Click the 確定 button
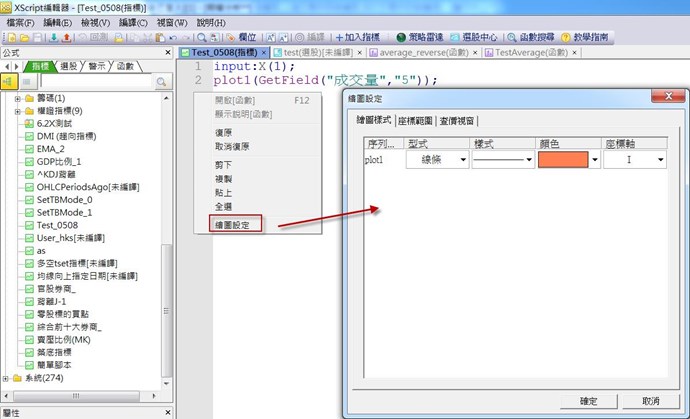Screen dimensions: 690x419 click(x=588, y=400)
